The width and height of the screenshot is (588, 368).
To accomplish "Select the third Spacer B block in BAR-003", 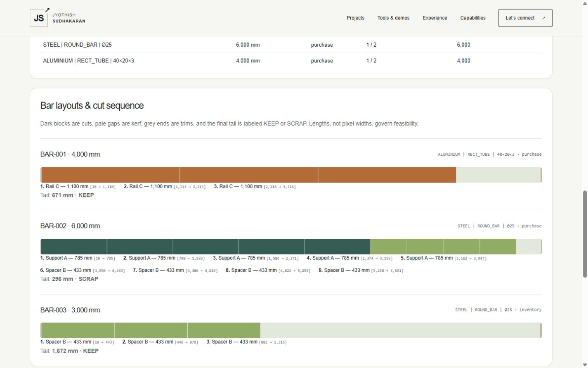I will (224, 330).
